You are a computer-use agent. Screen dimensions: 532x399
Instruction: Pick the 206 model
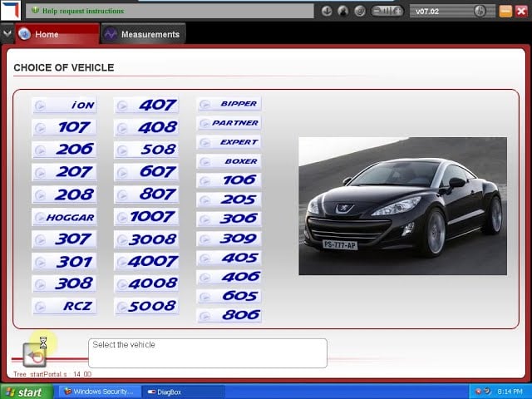coord(65,150)
